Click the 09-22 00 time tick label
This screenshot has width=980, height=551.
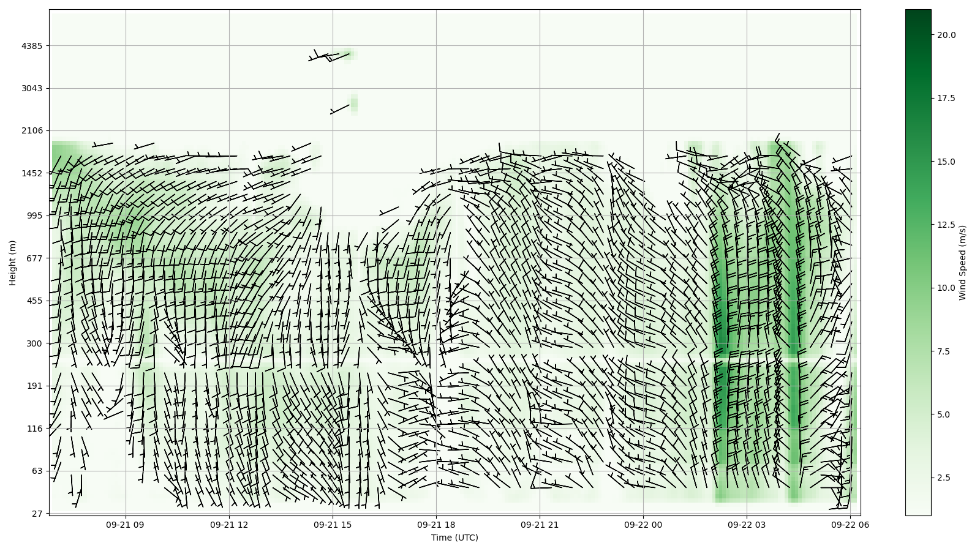643,525
